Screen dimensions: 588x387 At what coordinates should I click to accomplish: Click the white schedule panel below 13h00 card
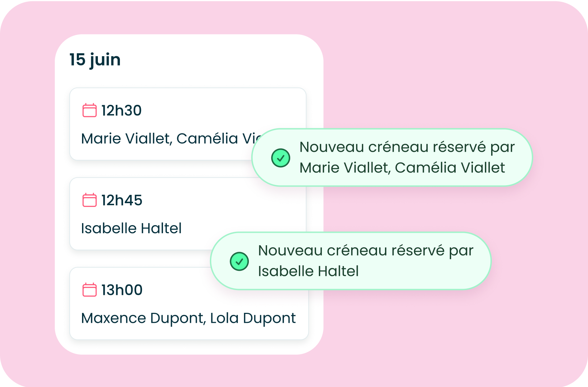[189, 347]
